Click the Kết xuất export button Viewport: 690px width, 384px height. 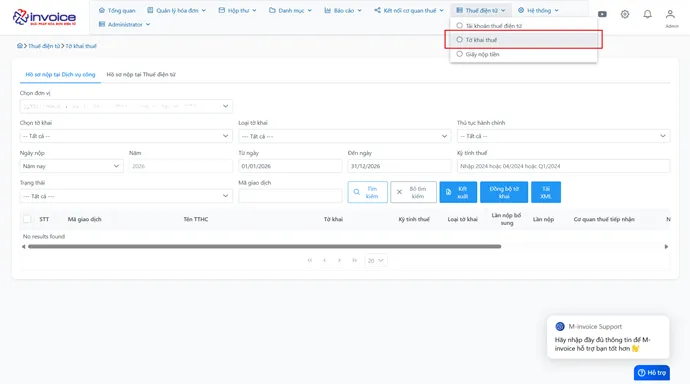click(458, 192)
